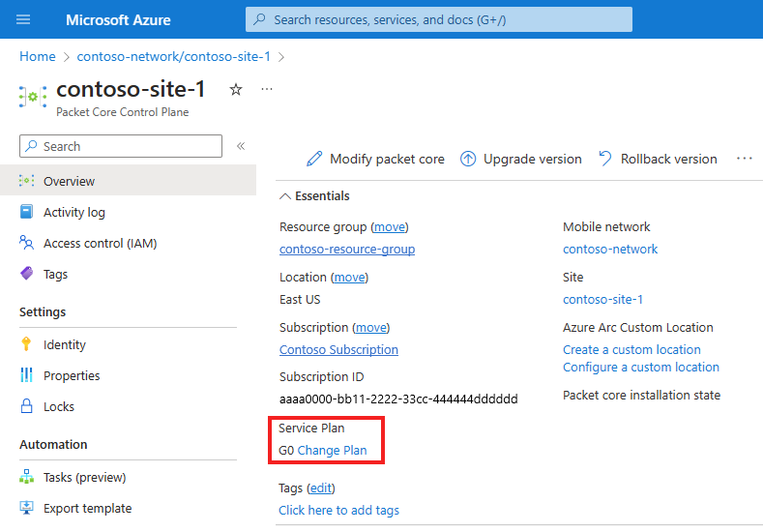This screenshot has height=532, width=763.
Task: Click the Identity key icon
Action: click(x=26, y=344)
